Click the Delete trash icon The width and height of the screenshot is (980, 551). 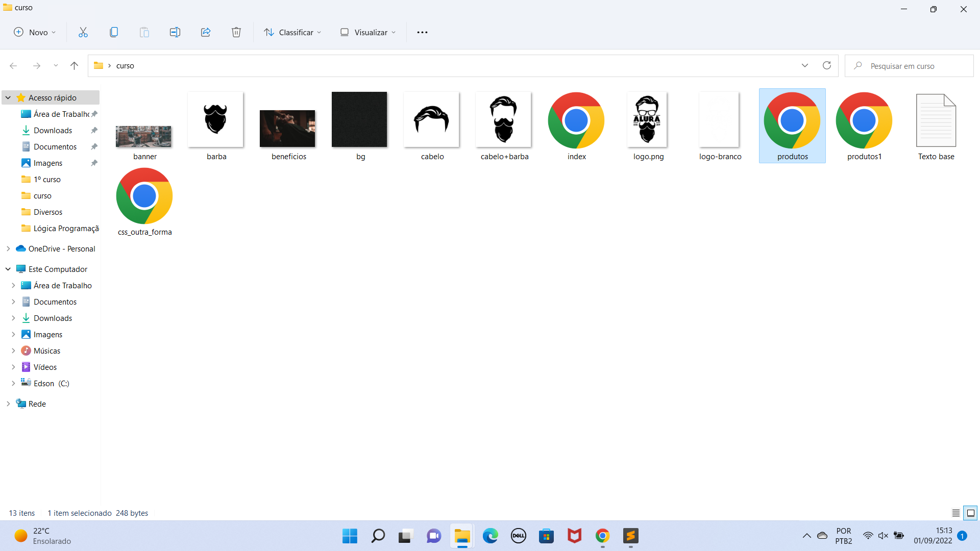(236, 32)
